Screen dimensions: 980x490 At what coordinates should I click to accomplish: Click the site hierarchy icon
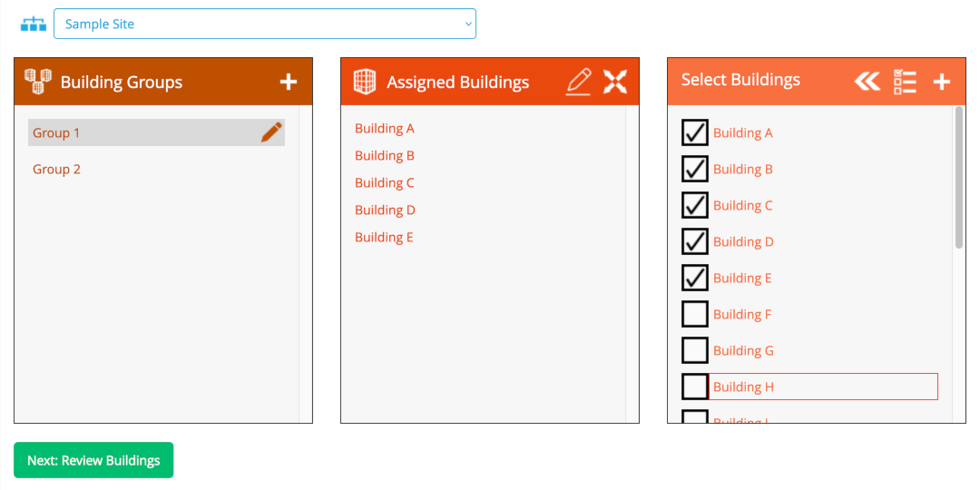point(34,24)
